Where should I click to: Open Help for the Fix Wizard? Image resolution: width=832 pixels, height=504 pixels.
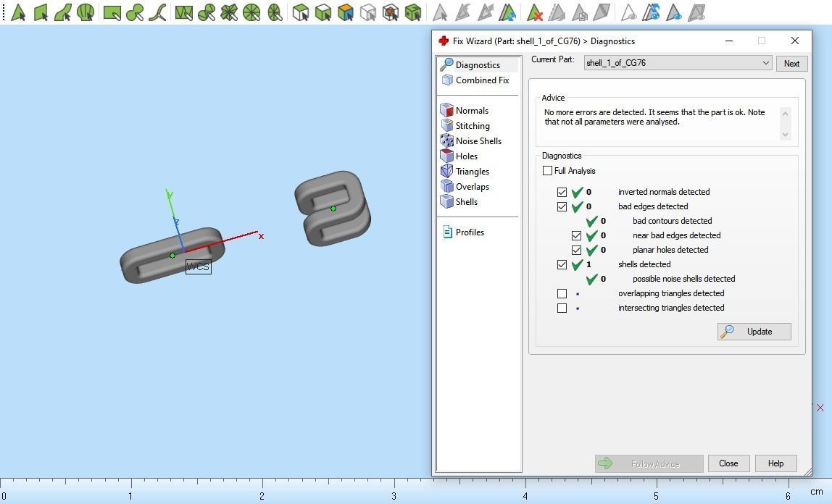coord(775,463)
